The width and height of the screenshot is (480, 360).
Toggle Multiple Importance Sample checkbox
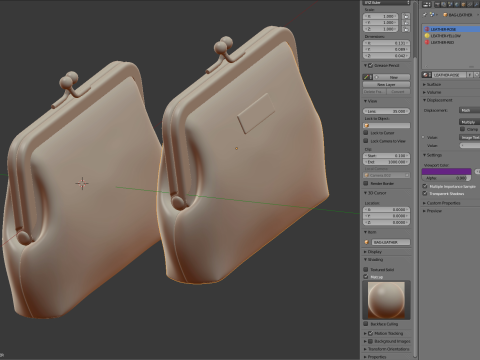click(x=425, y=186)
